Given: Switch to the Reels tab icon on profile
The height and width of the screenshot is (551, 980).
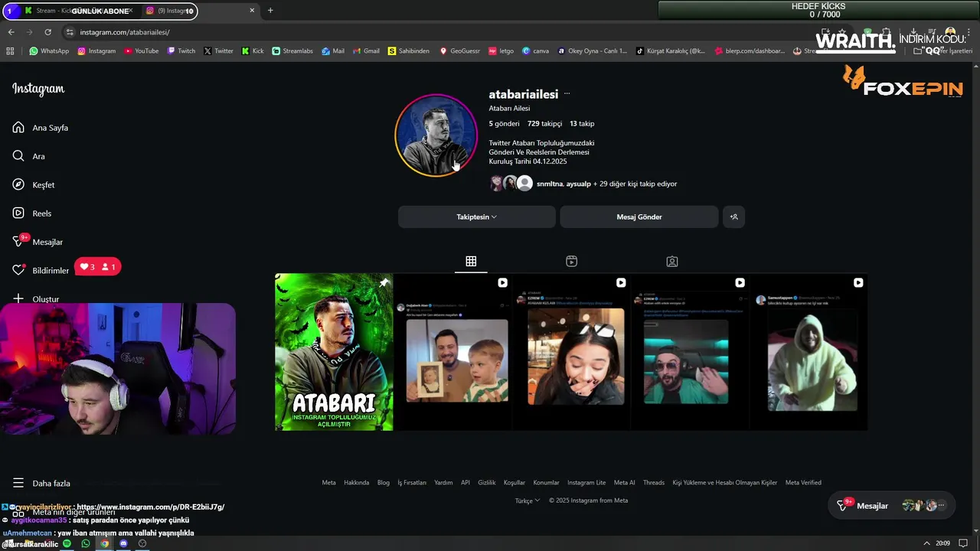Looking at the screenshot, I should tap(571, 261).
